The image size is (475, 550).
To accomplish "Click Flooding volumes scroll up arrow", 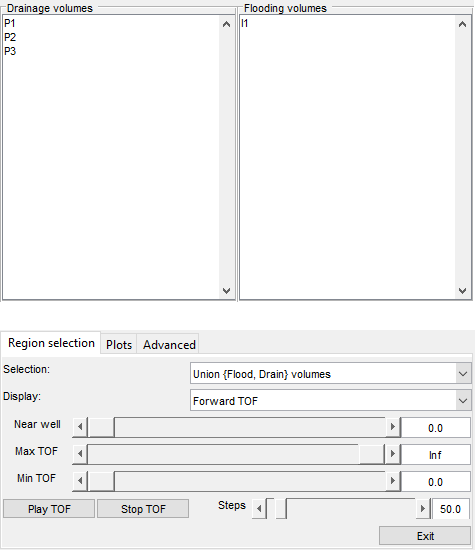I will (x=462, y=24).
